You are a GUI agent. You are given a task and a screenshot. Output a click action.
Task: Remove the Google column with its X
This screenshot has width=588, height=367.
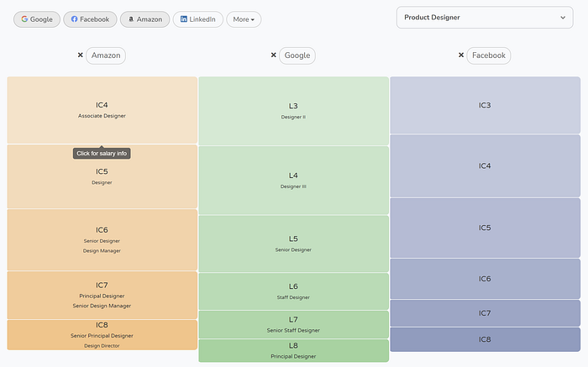pos(273,55)
